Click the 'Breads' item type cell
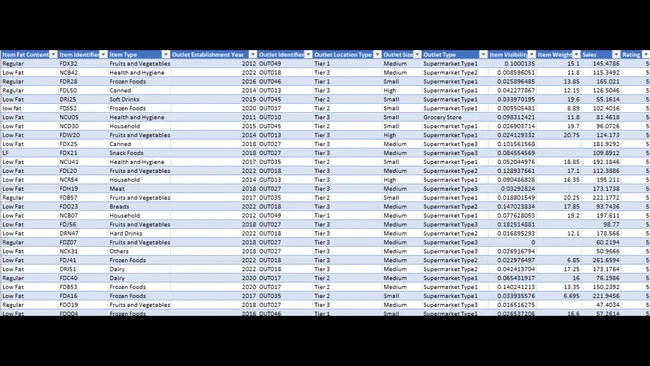The width and height of the screenshot is (650, 366). click(139, 206)
